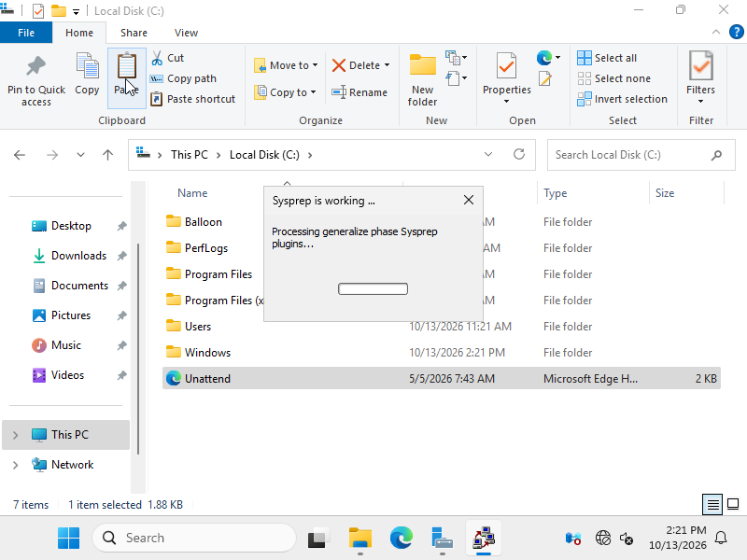747x560 pixels.
Task: Rename the selected file
Action: (x=359, y=91)
